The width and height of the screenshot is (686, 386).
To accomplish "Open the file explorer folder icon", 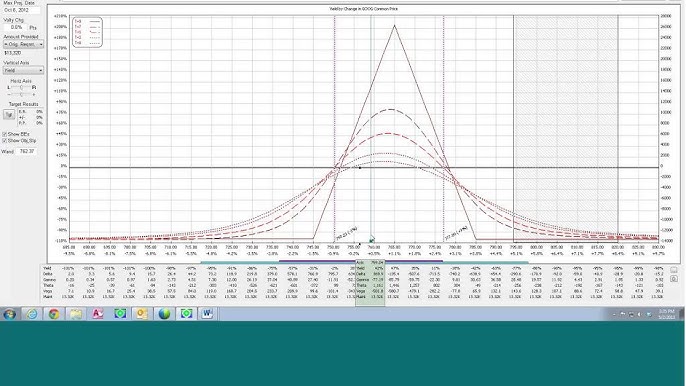I will 76,314.
